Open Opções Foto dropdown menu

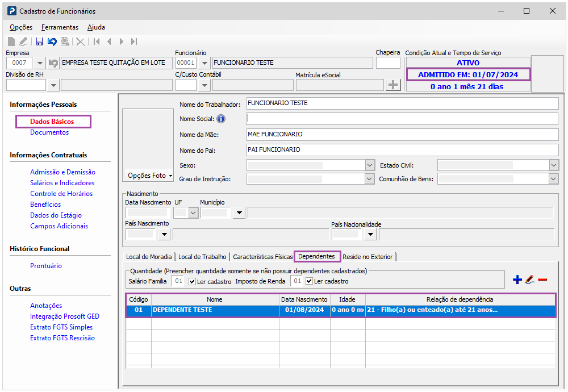[149, 176]
